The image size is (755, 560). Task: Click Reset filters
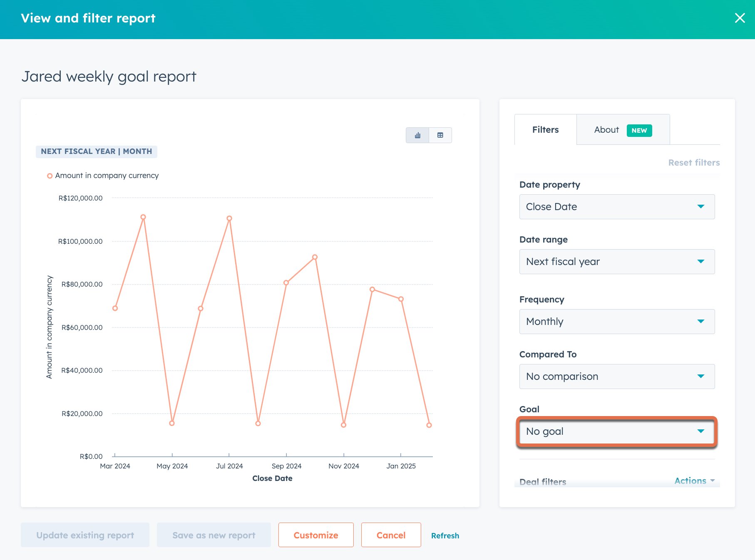click(693, 162)
